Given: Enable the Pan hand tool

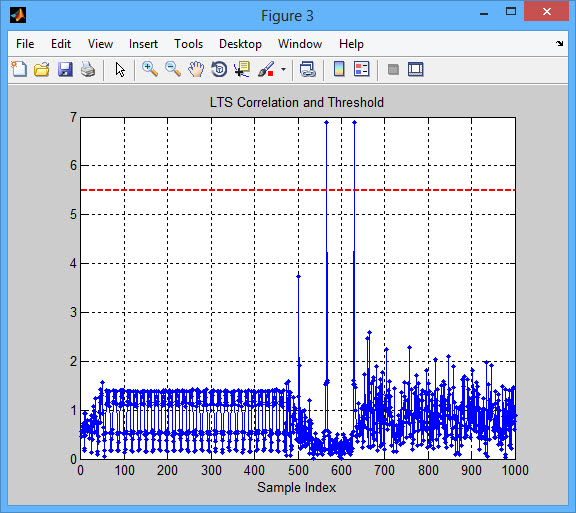Looking at the screenshot, I should (196, 69).
